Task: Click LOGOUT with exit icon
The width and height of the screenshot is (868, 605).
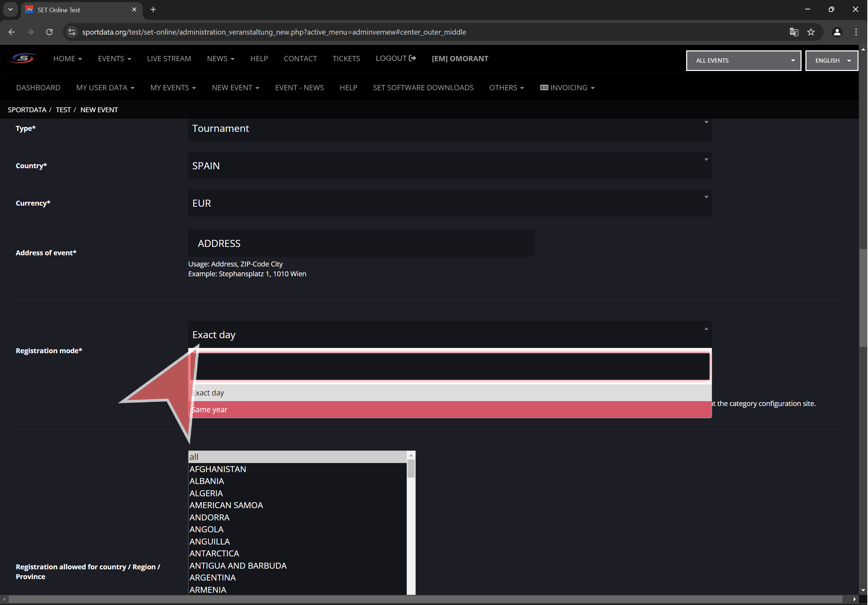Action: (x=396, y=58)
